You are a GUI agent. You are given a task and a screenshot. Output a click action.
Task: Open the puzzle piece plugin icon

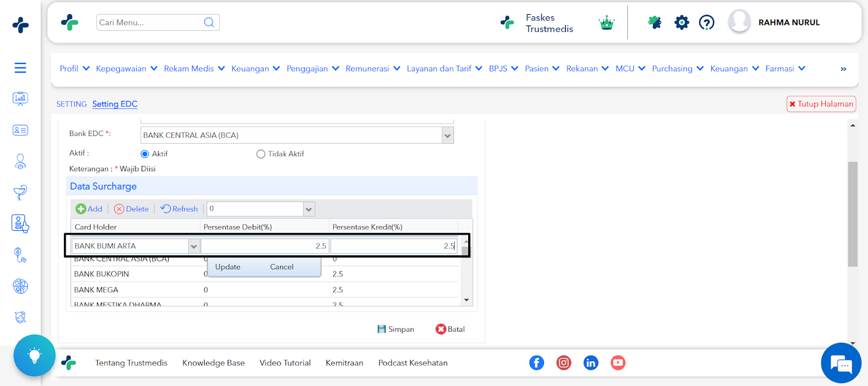coord(655,22)
